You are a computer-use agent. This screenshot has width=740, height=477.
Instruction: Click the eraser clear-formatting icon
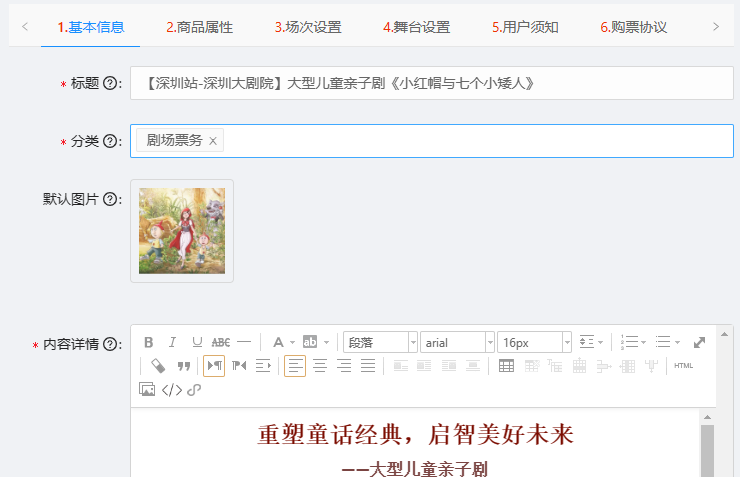pos(158,366)
